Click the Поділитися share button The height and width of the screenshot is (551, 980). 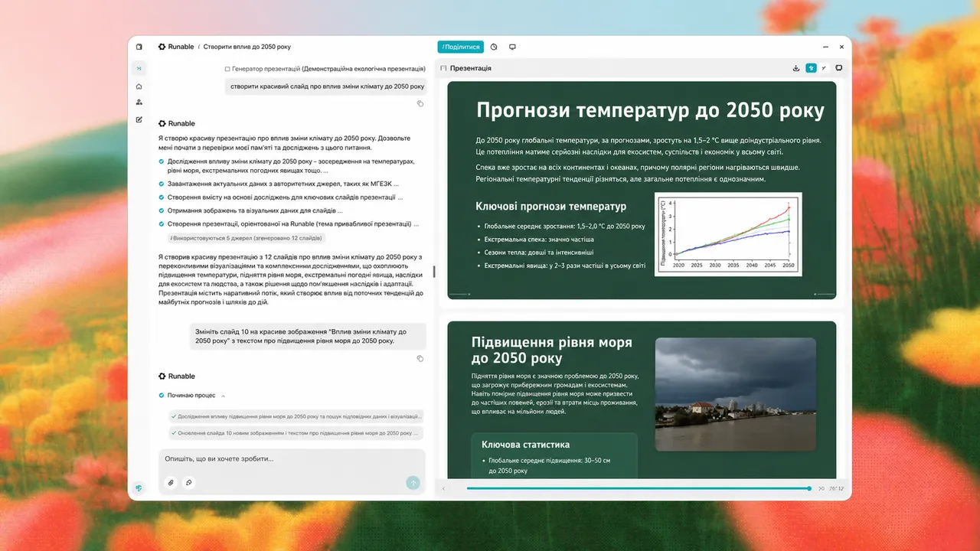[461, 47]
